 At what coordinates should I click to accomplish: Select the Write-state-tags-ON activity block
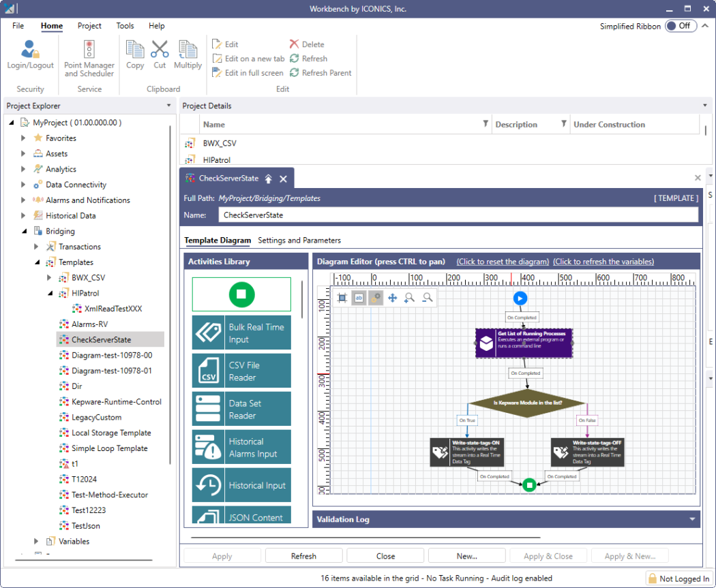click(x=466, y=452)
